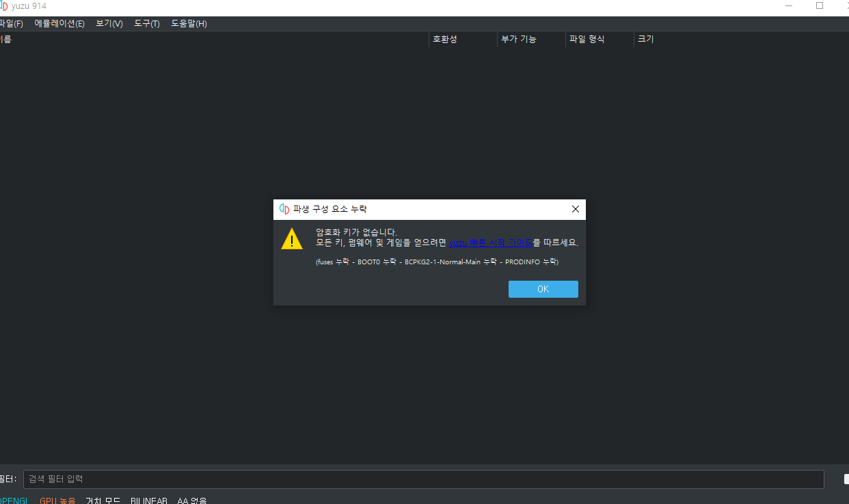Viewport: 849px width, 504px height.
Task: Click OK in the missing components dialog
Action: tap(543, 289)
